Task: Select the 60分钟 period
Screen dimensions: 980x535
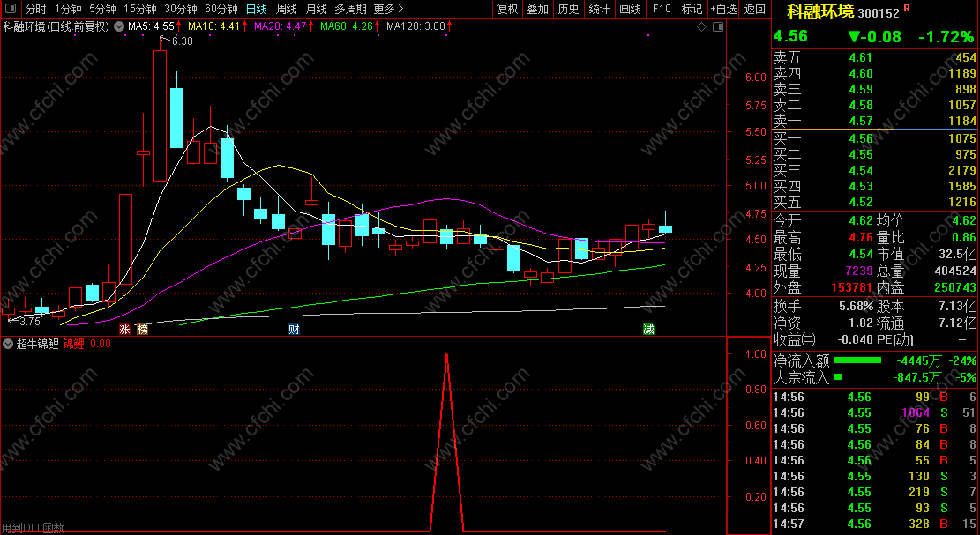Action: (221, 9)
